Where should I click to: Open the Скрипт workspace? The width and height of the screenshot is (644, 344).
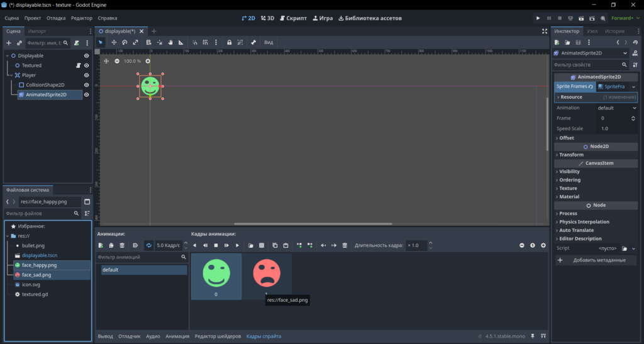(293, 18)
